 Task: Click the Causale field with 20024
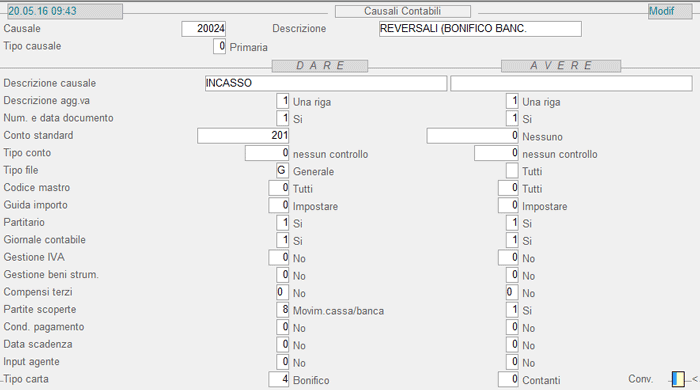204,29
